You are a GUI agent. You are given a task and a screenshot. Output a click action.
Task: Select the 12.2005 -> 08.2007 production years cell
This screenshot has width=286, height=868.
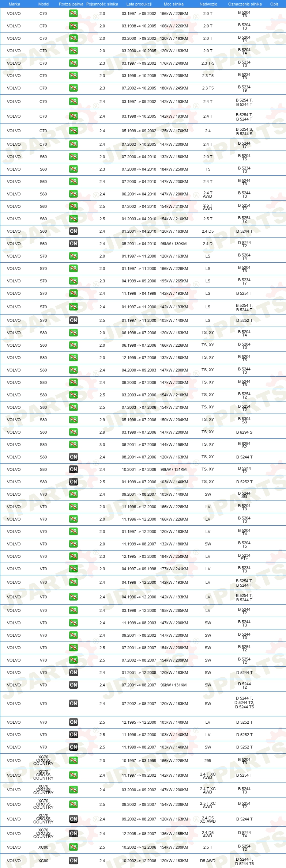point(139,834)
